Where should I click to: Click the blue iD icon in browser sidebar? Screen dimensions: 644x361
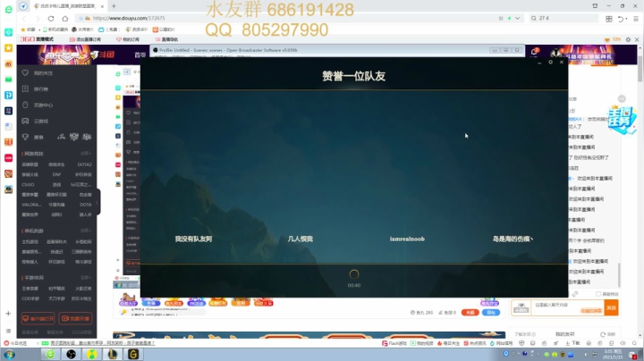click(8, 95)
